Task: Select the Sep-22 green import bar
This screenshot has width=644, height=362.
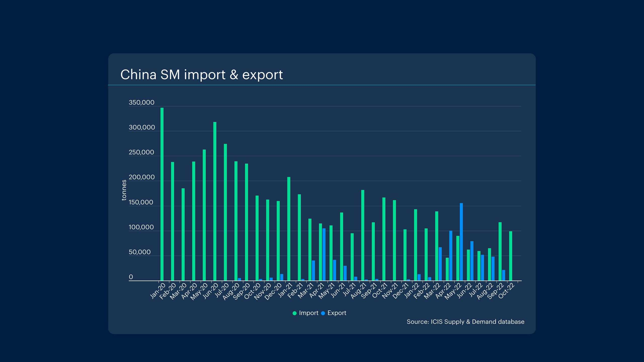Action: tap(500, 251)
